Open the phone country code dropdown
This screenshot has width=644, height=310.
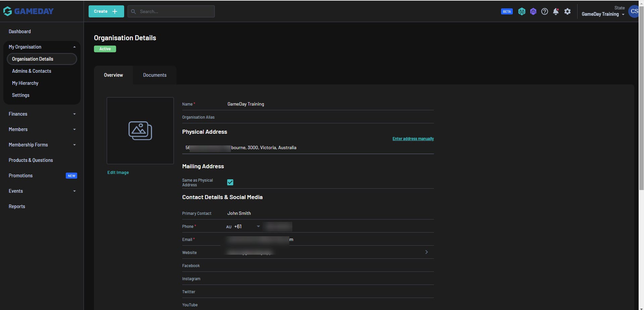243,227
